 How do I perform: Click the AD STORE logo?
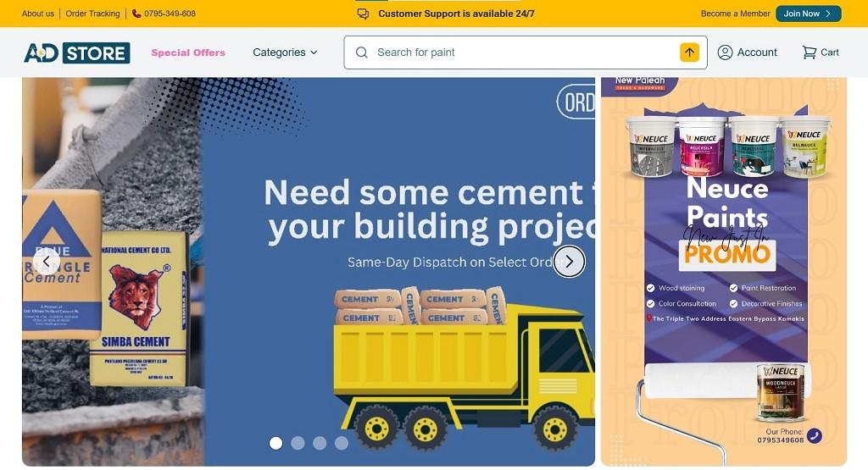[77, 53]
